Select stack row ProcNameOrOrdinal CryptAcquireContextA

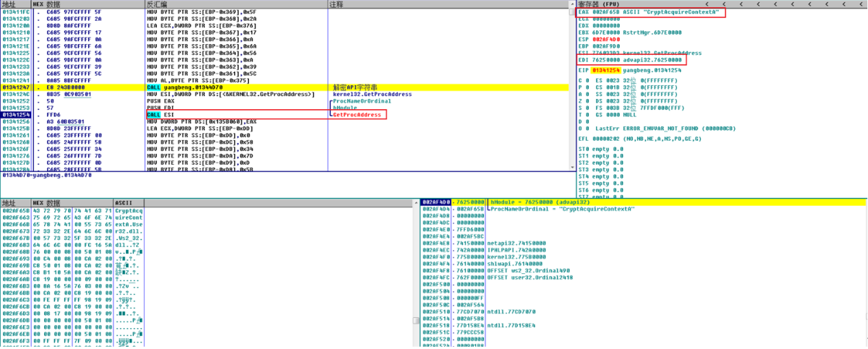(644, 209)
